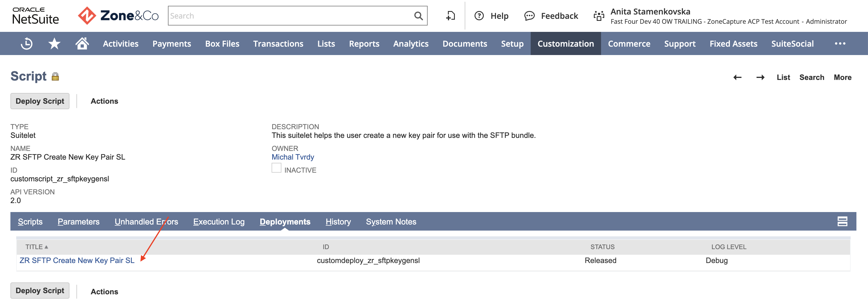
Task: Click the table options icon right of tabs
Action: coord(842,221)
